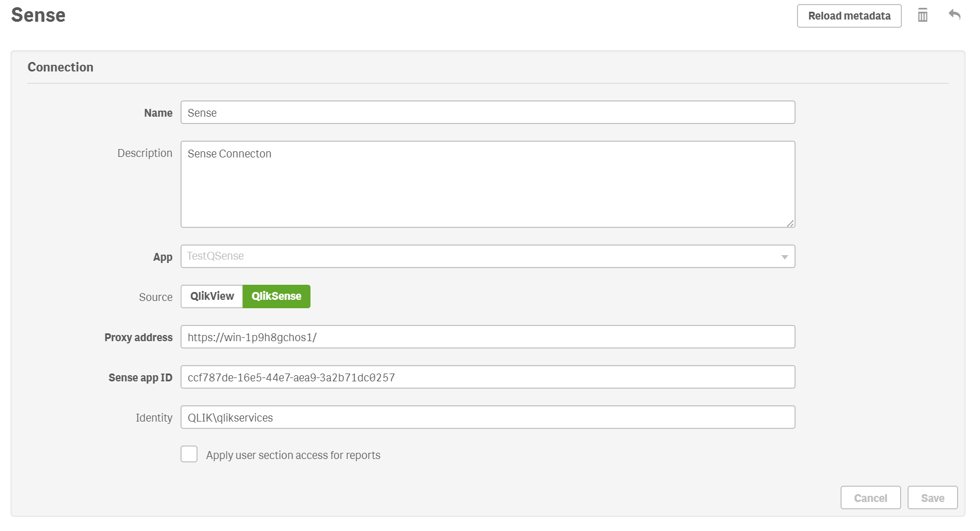Click the Proxy address label
Viewport: 980px width, 531px height.
[138, 337]
